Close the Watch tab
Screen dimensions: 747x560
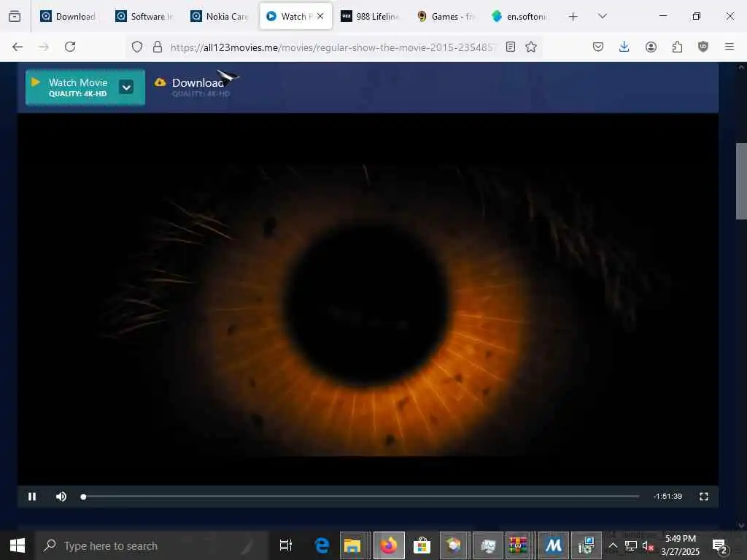coord(320,16)
